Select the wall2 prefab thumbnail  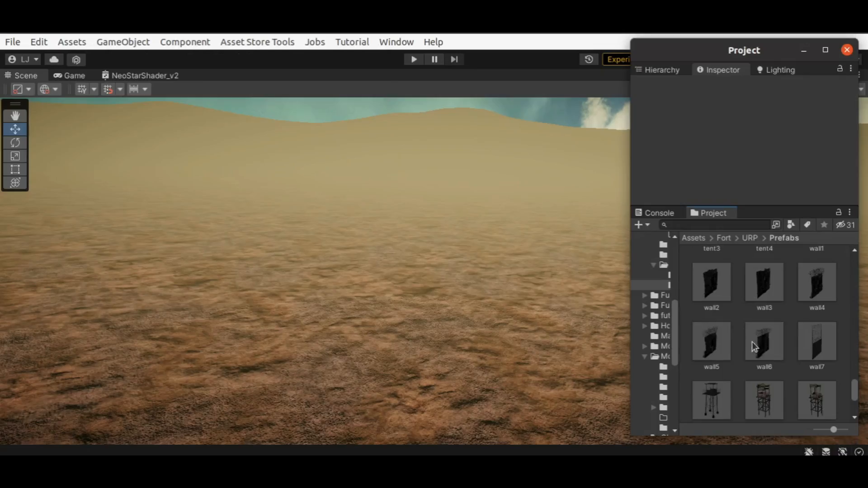coord(711,282)
